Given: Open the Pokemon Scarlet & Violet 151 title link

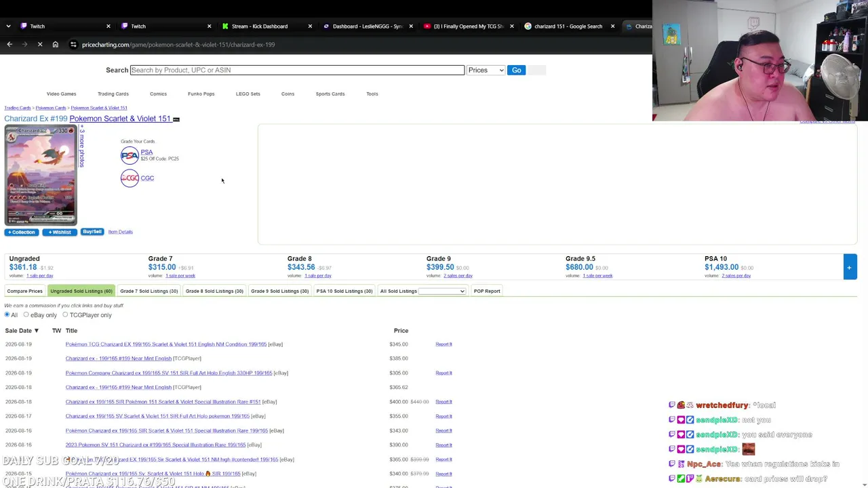Looking at the screenshot, I should tap(120, 119).
